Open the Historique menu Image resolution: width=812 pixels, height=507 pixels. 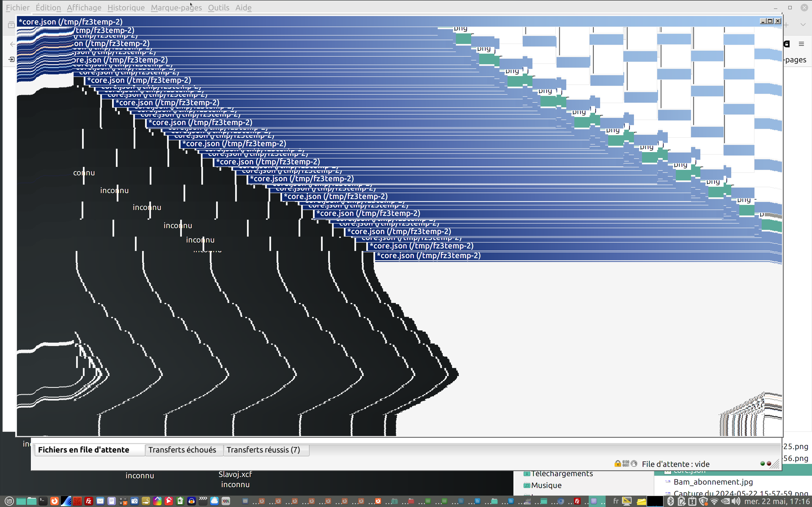pyautogui.click(x=126, y=7)
